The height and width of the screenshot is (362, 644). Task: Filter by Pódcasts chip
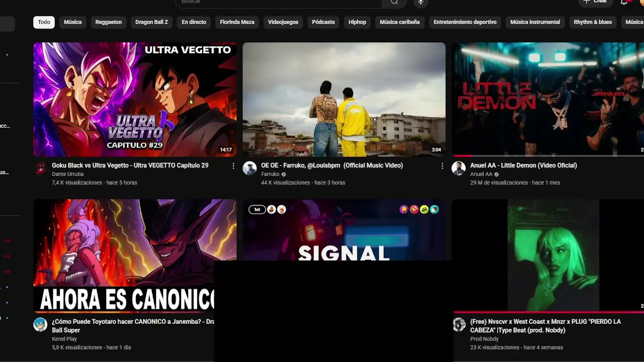[323, 22]
